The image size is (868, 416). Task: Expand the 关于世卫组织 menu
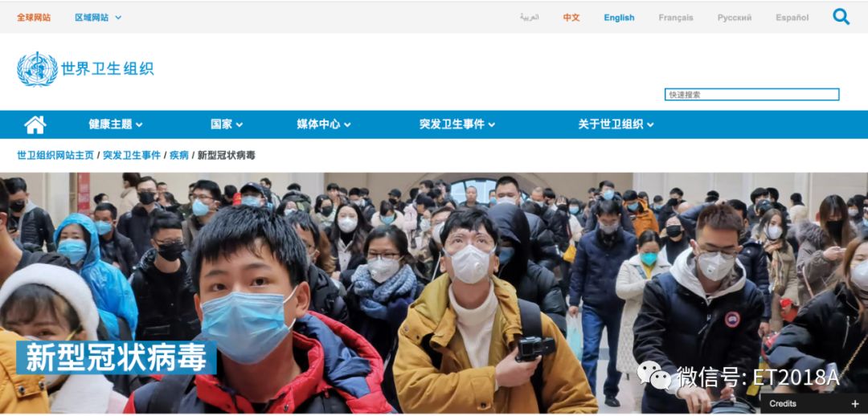pos(616,124)
